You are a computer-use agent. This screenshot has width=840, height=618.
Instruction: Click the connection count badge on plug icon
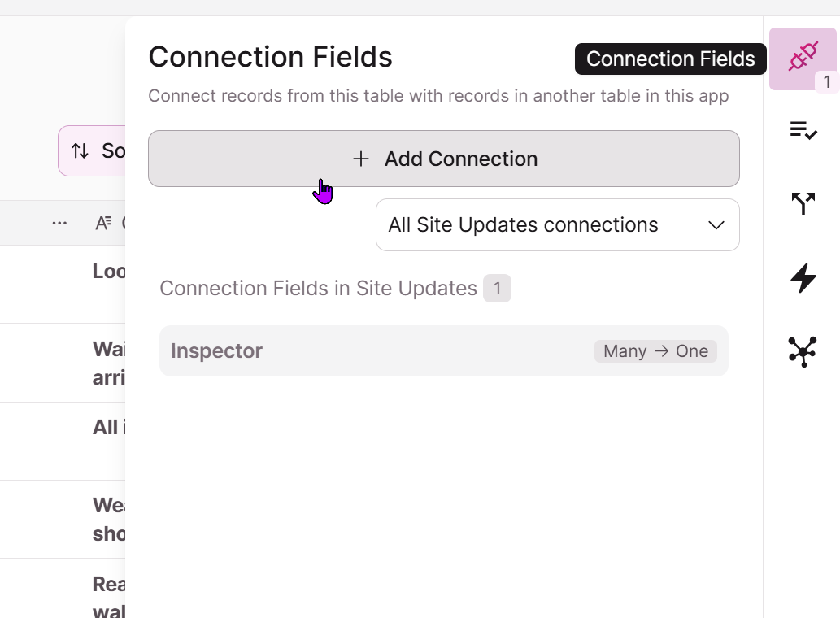[827, 82]
